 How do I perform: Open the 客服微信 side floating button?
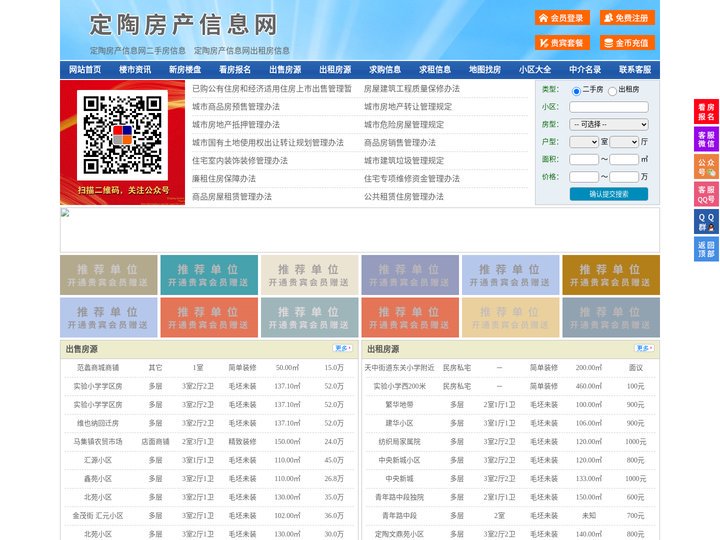point(706,139)
